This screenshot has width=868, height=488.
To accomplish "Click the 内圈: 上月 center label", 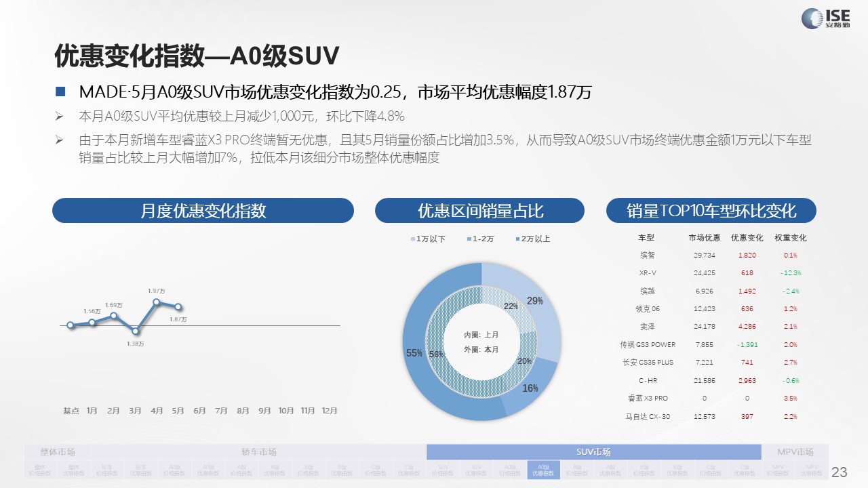I will 481,335.
